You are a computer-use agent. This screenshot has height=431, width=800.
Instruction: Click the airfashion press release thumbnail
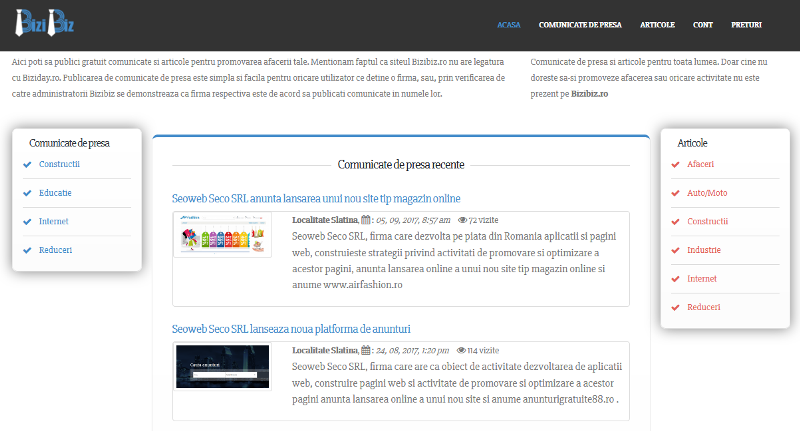222,235
